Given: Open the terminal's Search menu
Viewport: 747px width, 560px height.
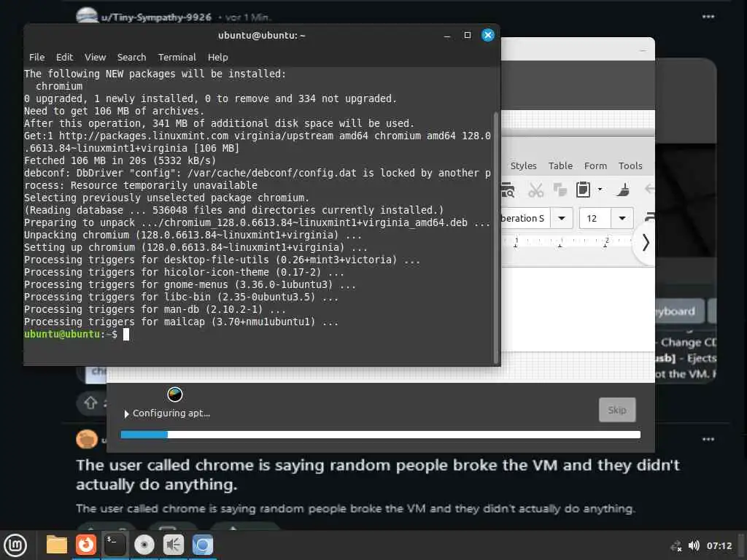Looking at the screenshot, I should [x=131, y=57].
